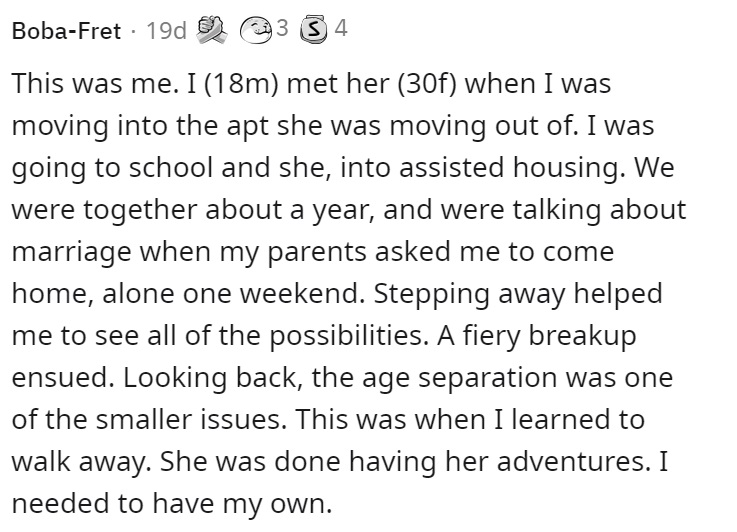Click the 19d comment timestamp
This screenshot has height=532, width=737.
click(166, 31)
